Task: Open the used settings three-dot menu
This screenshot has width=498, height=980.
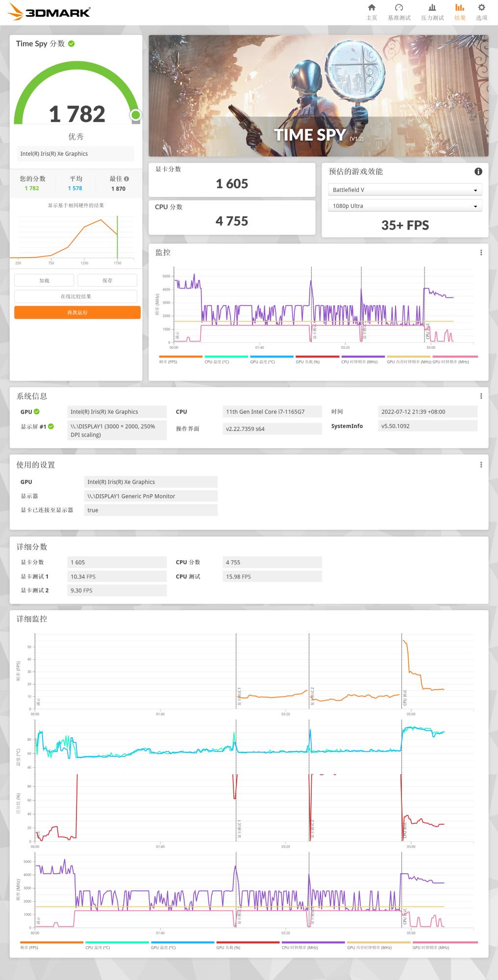Action: tap(481, 465)
